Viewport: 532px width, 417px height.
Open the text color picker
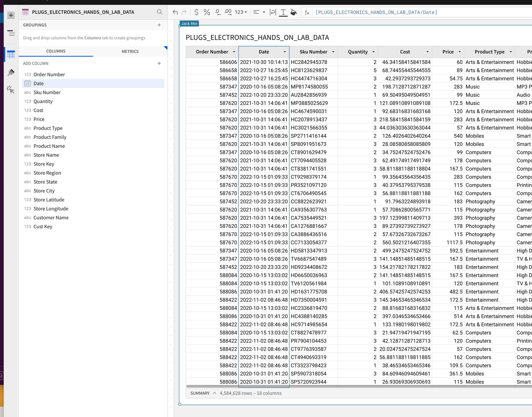click(x=283, y=12)
